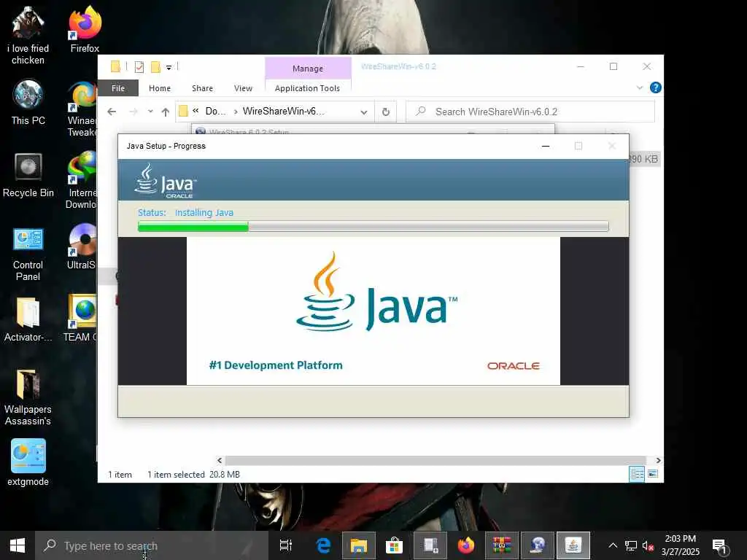The height and width of the screenshot is (560, 747).
Task: Click the left scroll arrow in Explorer
Action: coord(219,461)
